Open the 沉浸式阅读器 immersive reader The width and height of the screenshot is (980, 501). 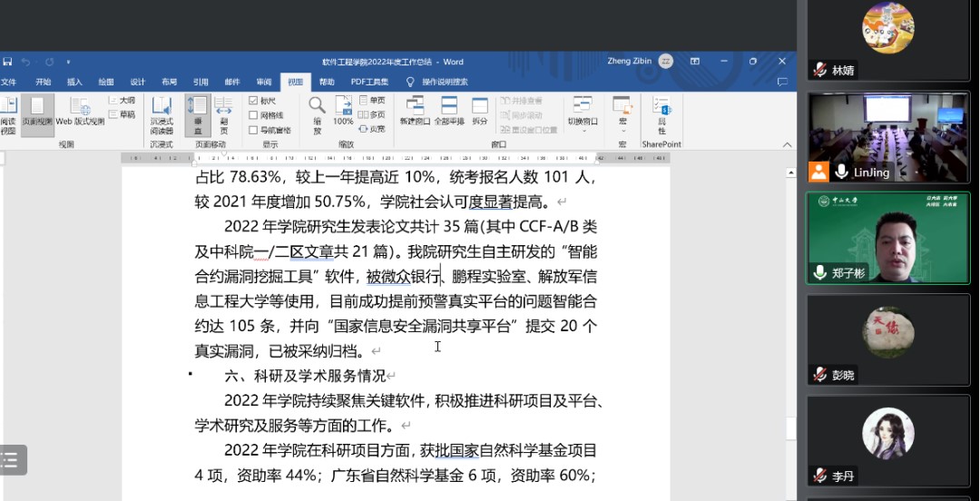click(162, 114)
